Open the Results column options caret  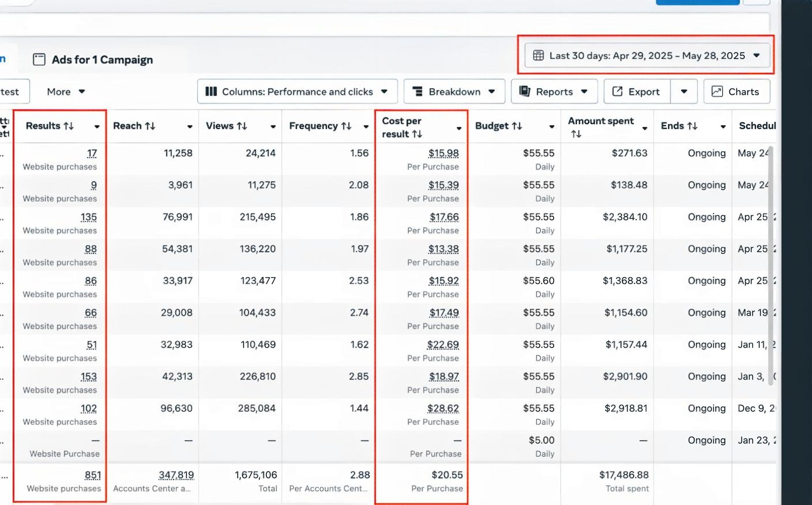[x=96, y=126]
